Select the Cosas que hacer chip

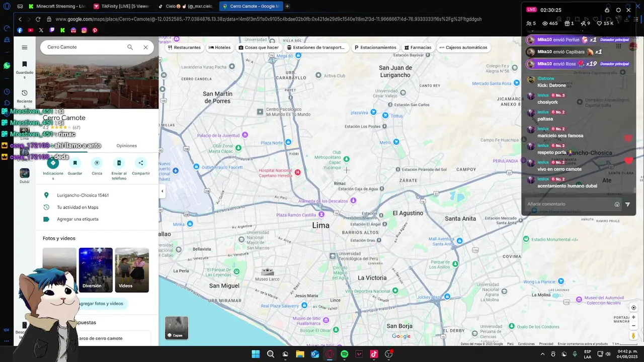click(x=259, y=47)
